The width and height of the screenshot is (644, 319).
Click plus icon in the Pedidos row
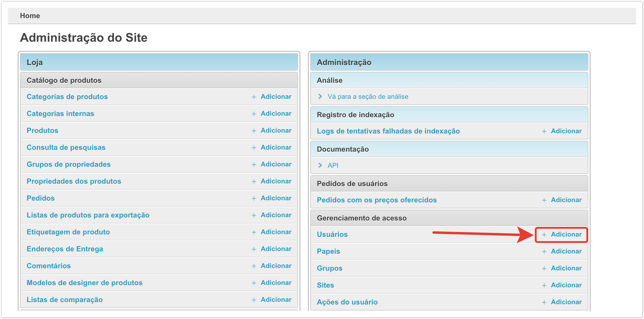point(254,198)
